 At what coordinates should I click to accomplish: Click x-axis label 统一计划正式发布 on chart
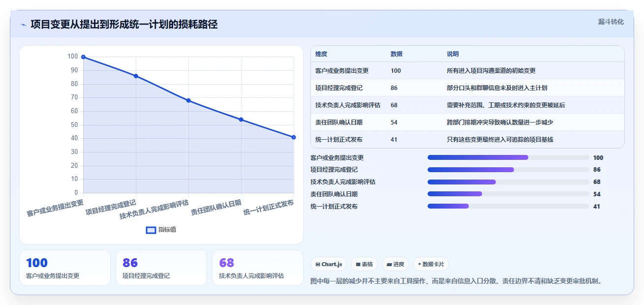pos(269,208)
